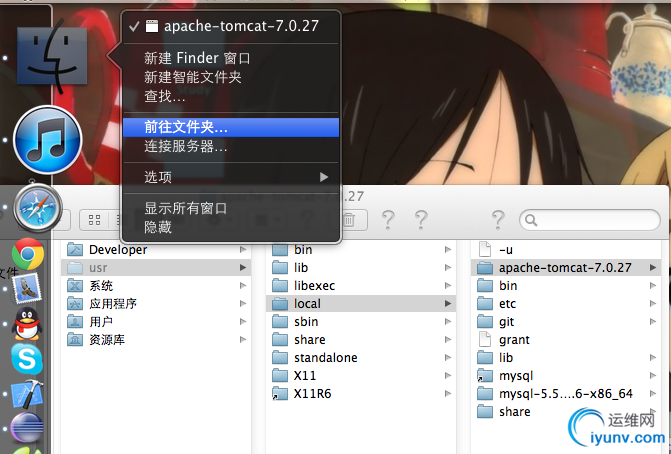Expand arrow beside libexec folder
671x454 pixels.
coord(448,285)
